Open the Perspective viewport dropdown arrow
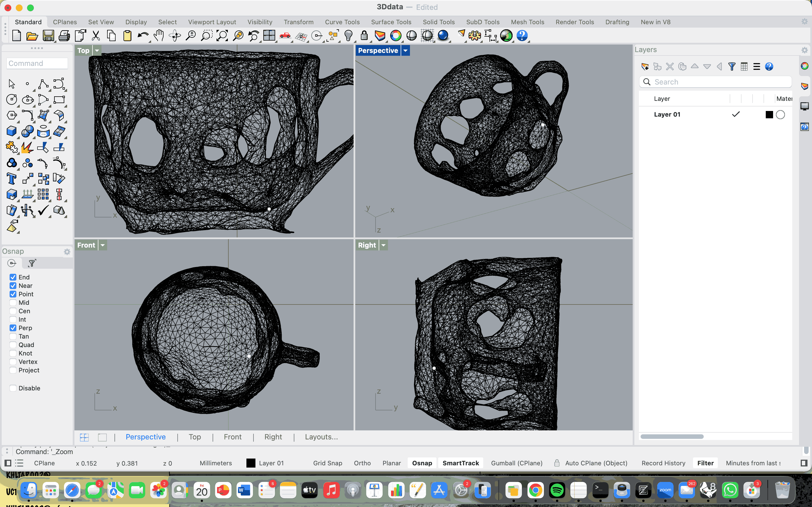The width and height of the screenshot is (812, 507). [406, 51]
